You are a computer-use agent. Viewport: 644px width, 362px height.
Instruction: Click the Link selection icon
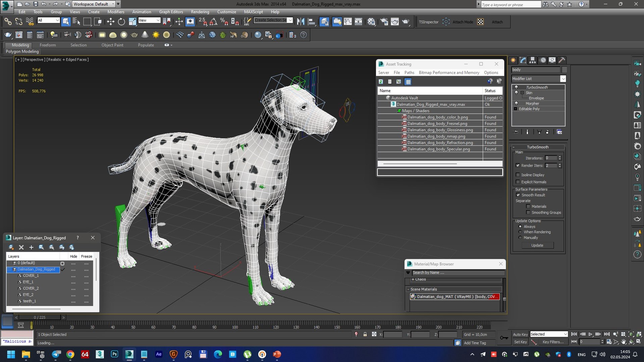coord(8,22)
